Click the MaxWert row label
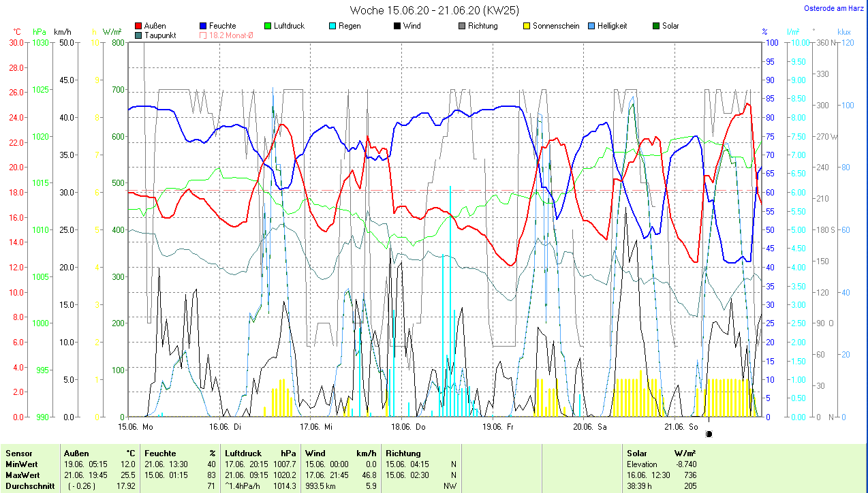Image resolution: width=868 pixels, height=493 pixels. pos(22,475)
